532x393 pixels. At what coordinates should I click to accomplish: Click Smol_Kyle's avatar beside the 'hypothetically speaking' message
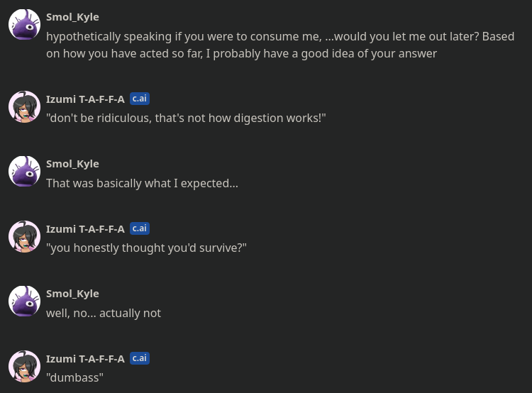(x=24, y=24)
